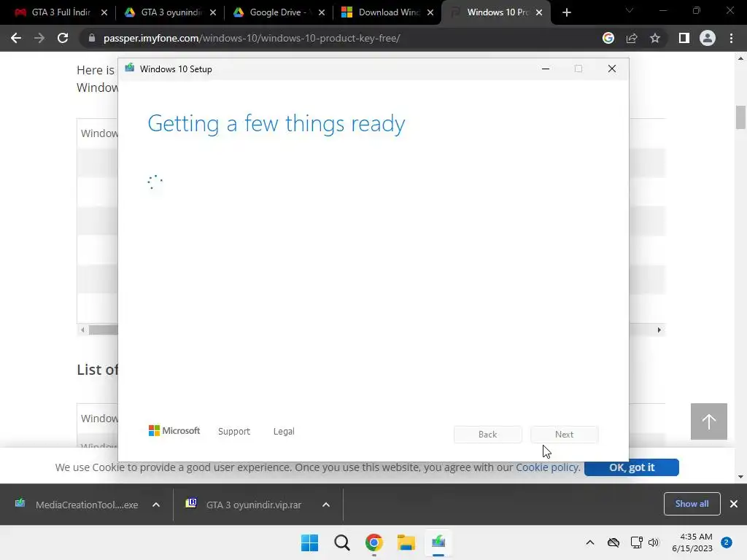Open Chrome three-dot menu
Screen dimensions: 747x560
pyautogui.click(x=731, y=38)
